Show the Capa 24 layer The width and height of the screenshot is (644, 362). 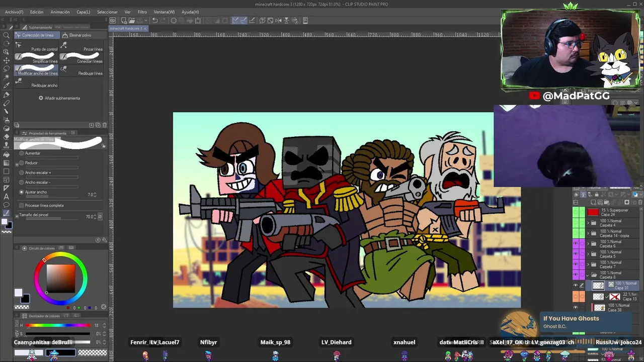(x=576, y=212)
